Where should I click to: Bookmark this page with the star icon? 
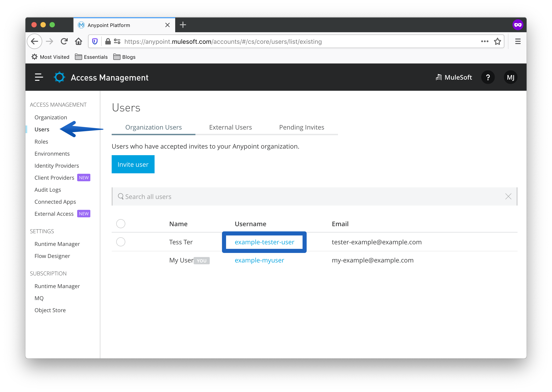[x=497, y=42]
